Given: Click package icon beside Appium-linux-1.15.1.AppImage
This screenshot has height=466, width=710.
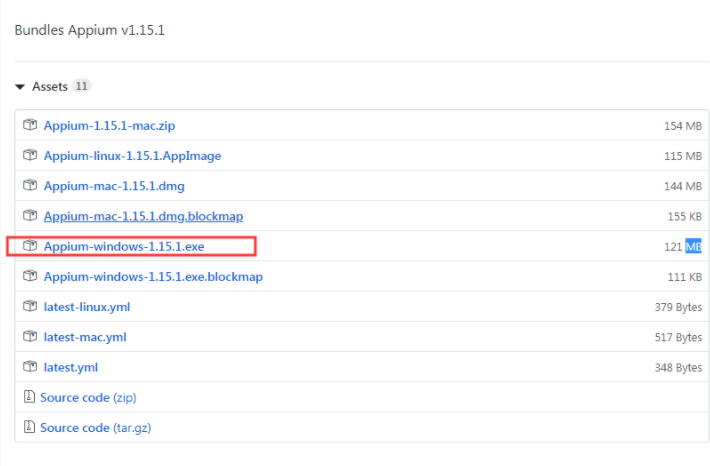Looking at the screenshot, I should tap(30, 155).
